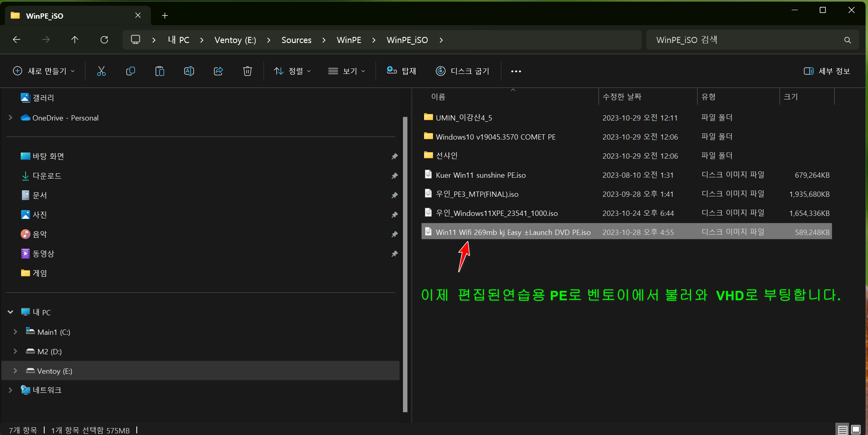Navigate to WinPE breadcrumb
868x435 pixels.
(x=349, y=40)
